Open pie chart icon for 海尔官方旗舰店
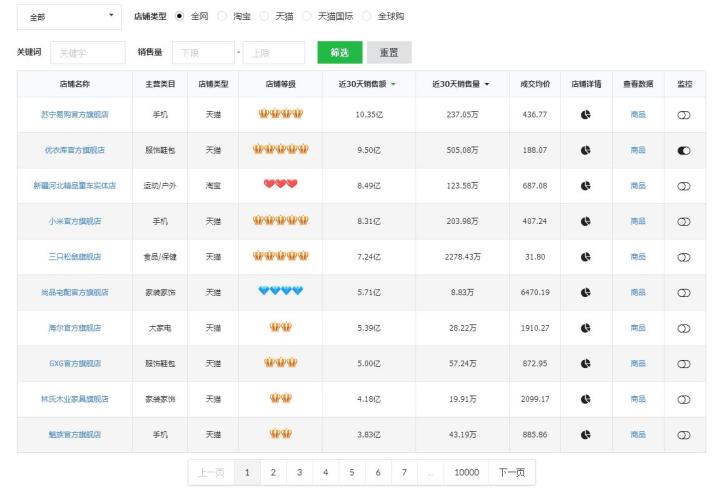720x491 pixels. point(585,328)
